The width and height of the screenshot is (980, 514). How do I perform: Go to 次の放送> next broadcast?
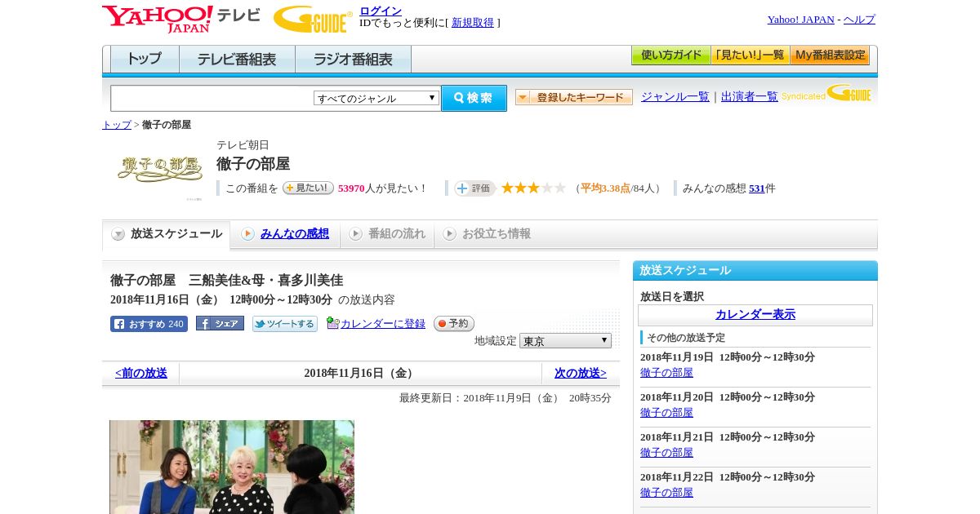pos(581,374)
